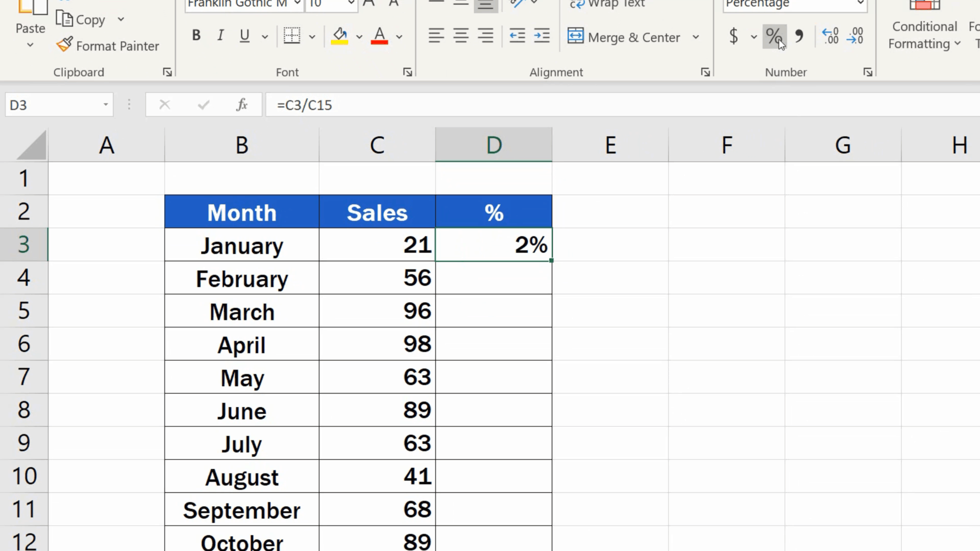
Task: Open the Merge & Center dropdown arrow
Action: click(696, 37)
